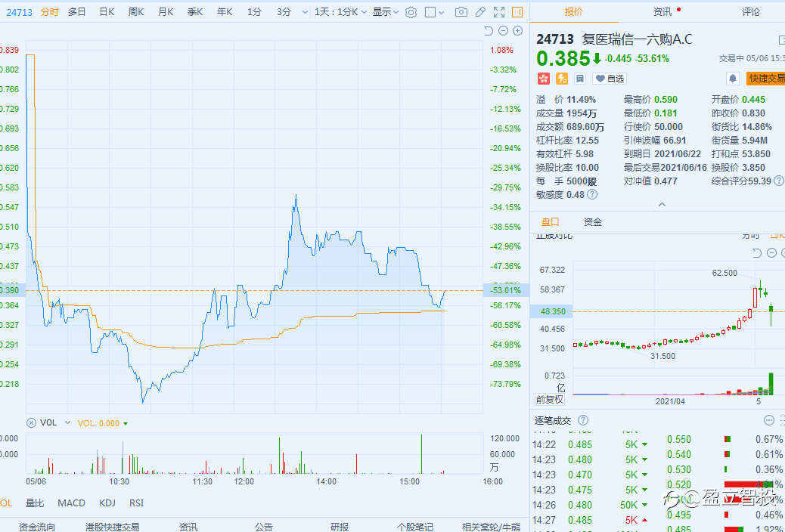The height and width of the screenshot is (532, 785).
Task: Reset zoom on underlying stock mini chart
Action: [757, 252]
